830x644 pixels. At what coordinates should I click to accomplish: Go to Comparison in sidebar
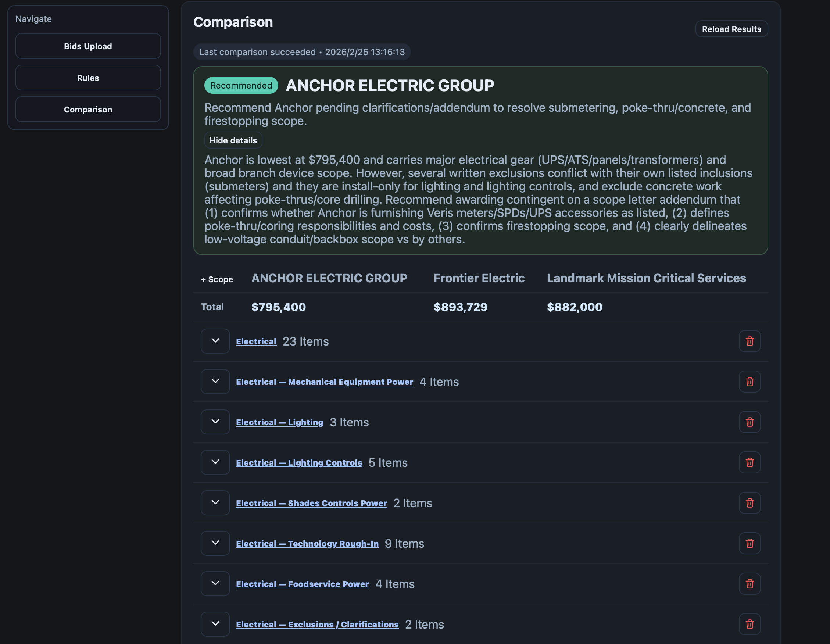tap(88, 110)
